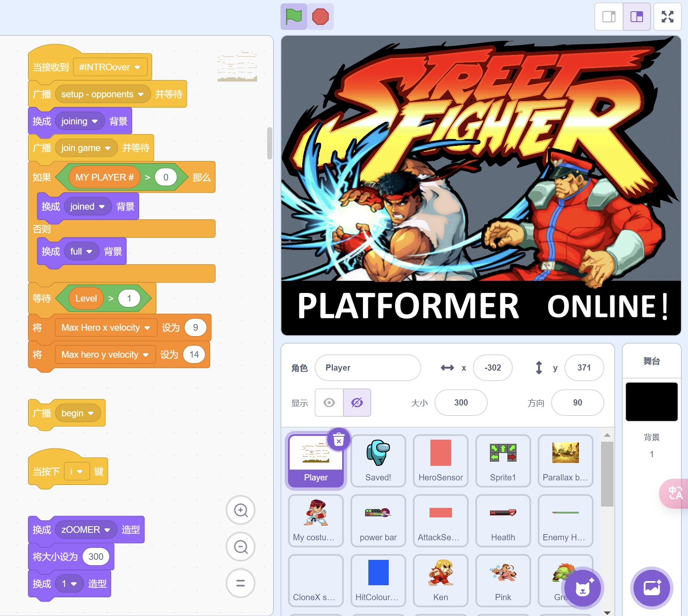Open the costume 1 dropdown

click(x=70, y=584)
